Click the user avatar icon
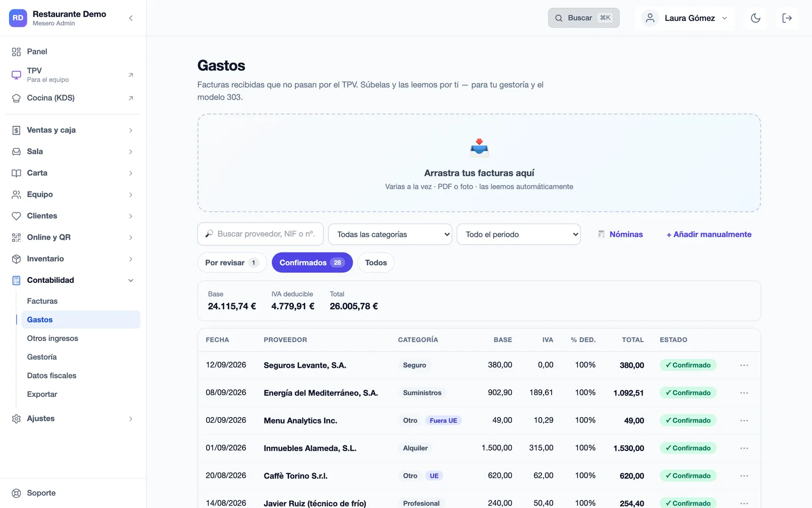 (x=650, y=18)
